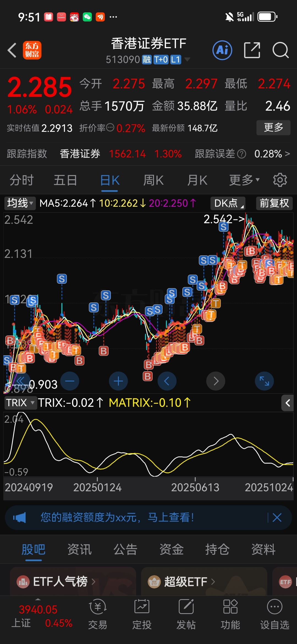The height and width of the screenshot is (644, 297).
Task: Tap date label 20250613 on axis
Action: (x=195, y=487)
